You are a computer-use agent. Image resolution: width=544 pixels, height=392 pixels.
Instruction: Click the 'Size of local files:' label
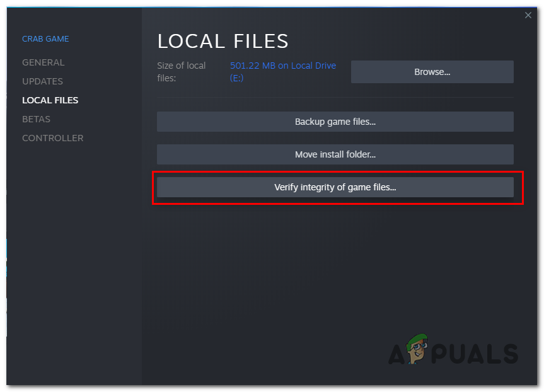coord(181,72)
